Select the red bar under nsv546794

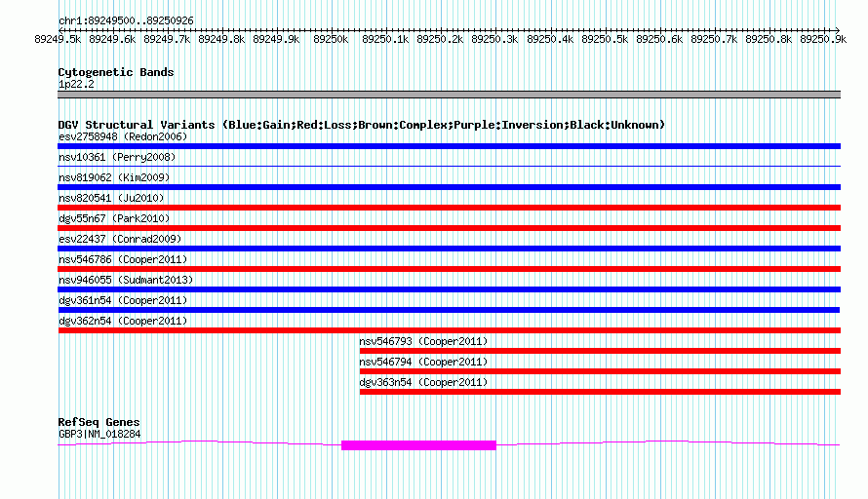point(600,371)
